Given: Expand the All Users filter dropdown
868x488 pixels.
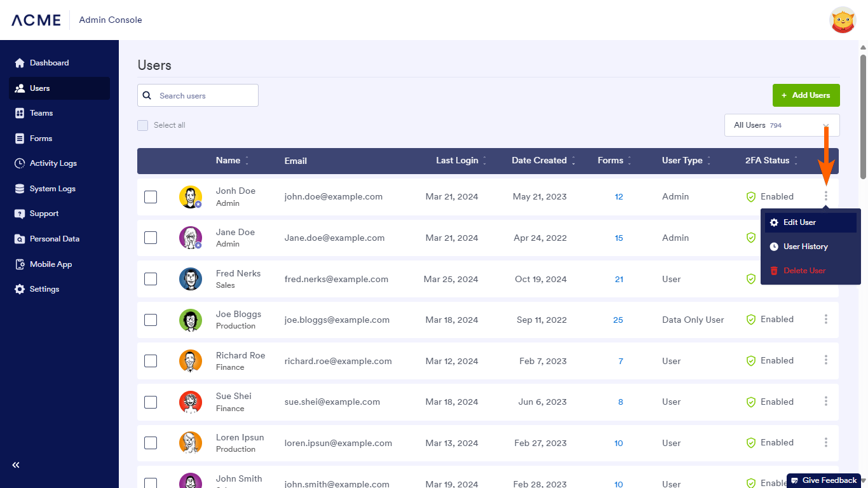Looking at the screenshot, I should (782, 125).
